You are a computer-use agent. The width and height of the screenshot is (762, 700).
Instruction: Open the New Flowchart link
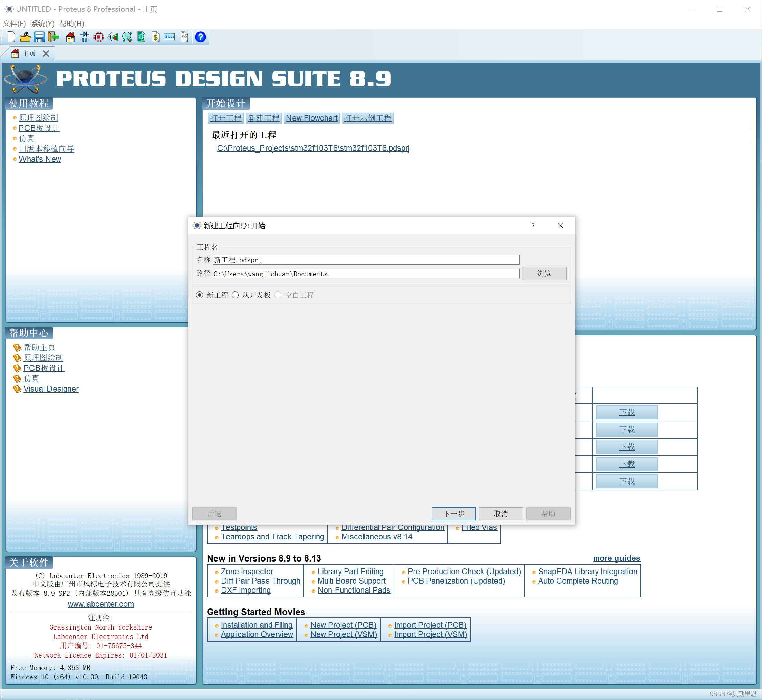pos(311,118)
